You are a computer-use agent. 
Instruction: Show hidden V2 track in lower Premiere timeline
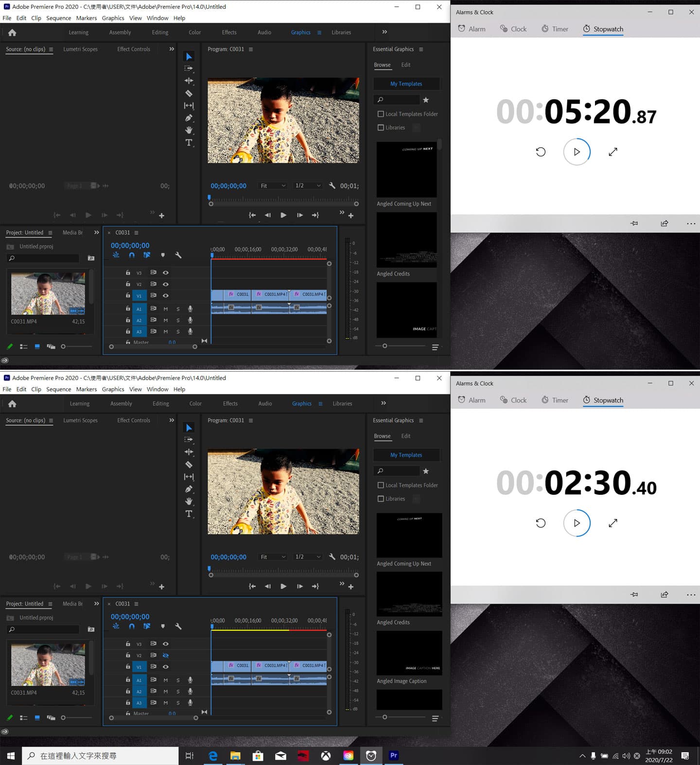(166, 655)
